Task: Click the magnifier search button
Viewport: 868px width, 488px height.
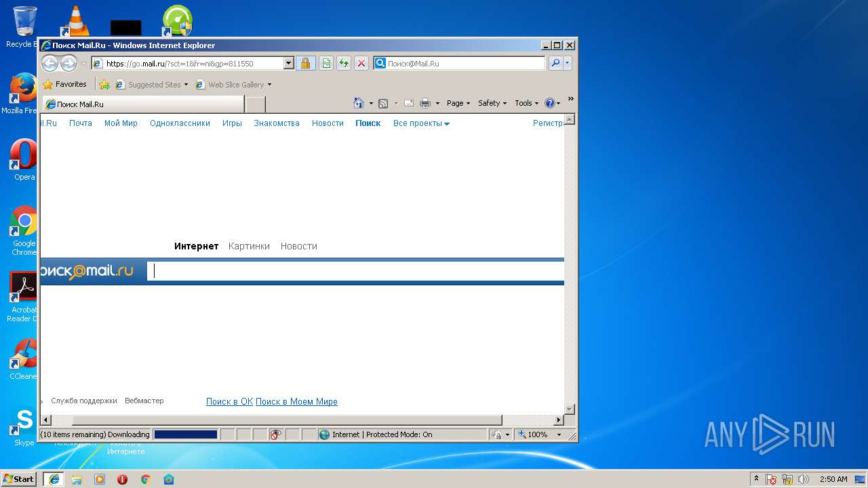Action: 555,64
